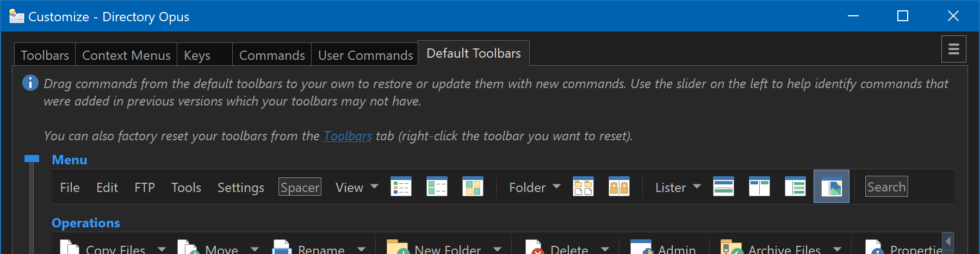
Task: Open the FTP menu item
Action: point(145,188)
